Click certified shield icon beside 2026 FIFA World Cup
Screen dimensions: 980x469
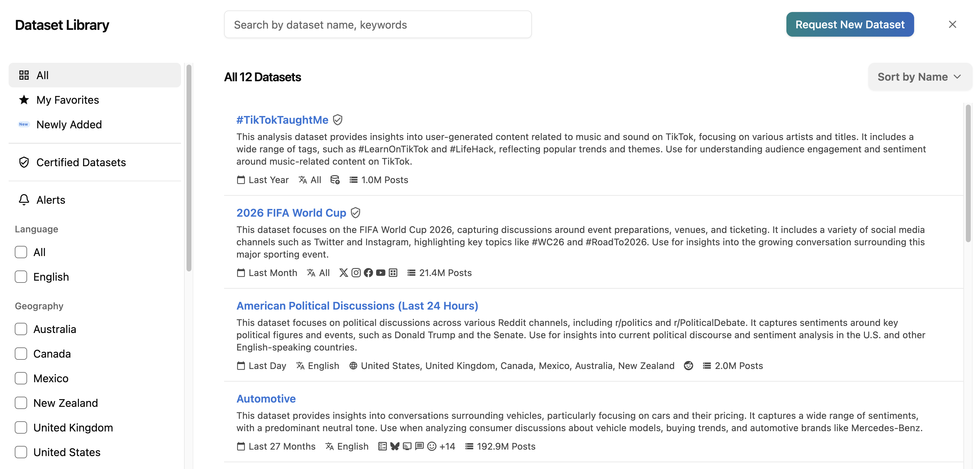[355, 213]
